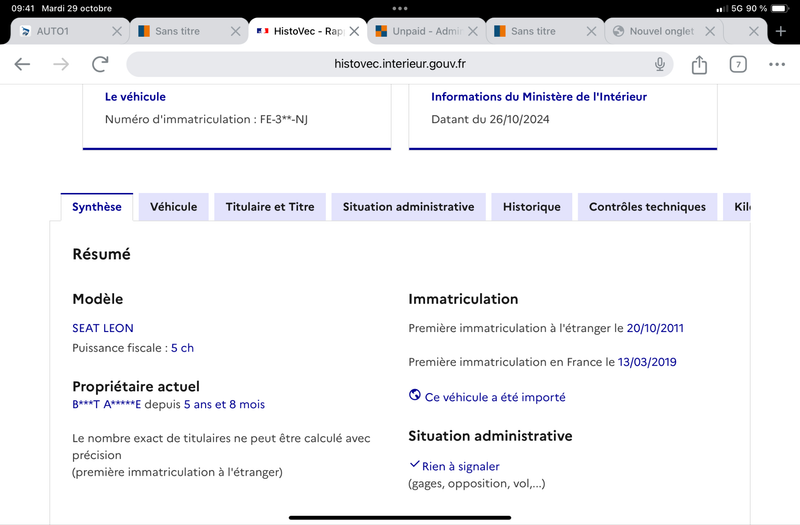The image size is (800, 525).
Task: Show the open tabs counter
Action: coord(738,64)
